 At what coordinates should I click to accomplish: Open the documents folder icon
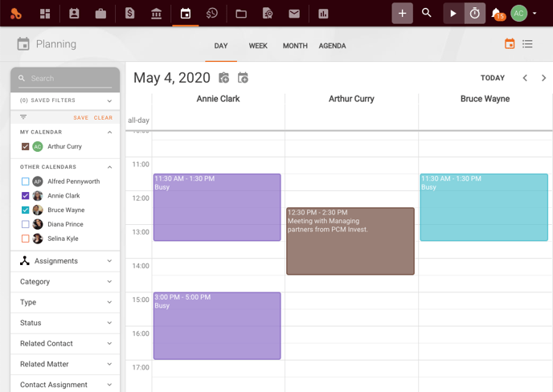pyautogui.click(x=241, y=14)
